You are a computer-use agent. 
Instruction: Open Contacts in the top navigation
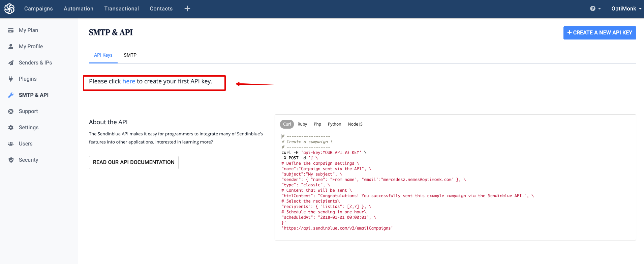coord(161,9)
